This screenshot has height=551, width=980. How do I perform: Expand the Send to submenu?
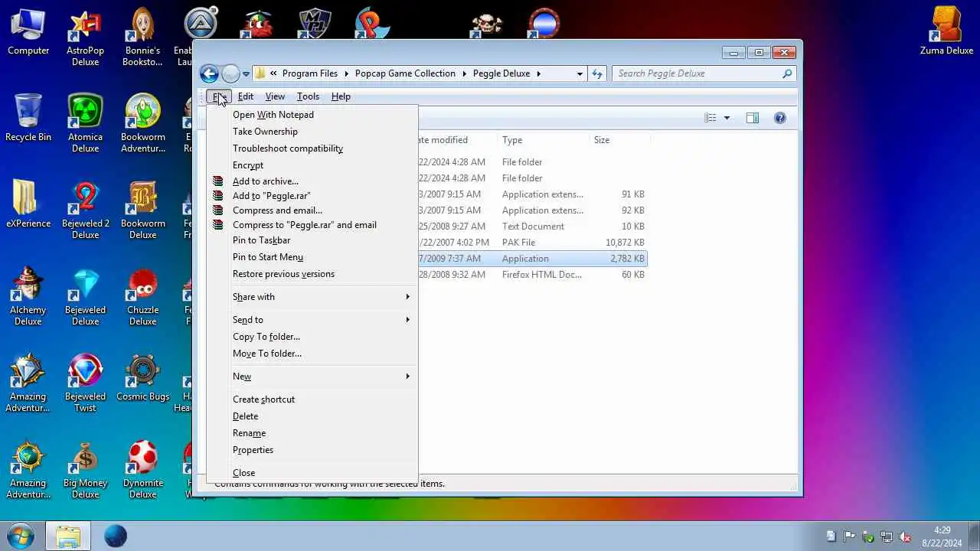(x=312, y=320)
